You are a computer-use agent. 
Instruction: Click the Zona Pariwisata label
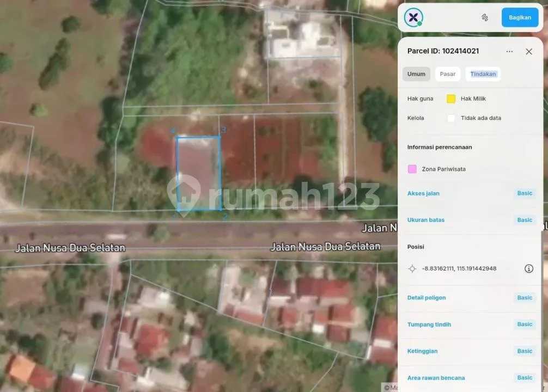(x=443, y=169)
